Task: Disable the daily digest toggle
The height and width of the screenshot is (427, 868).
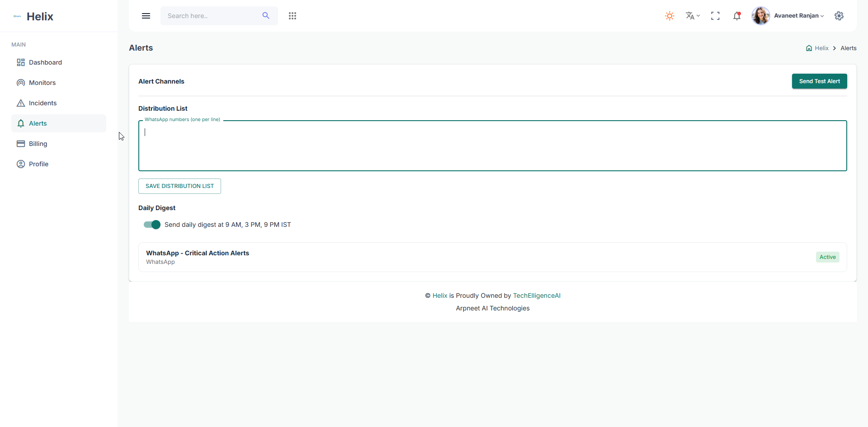Action: [151, 225]
